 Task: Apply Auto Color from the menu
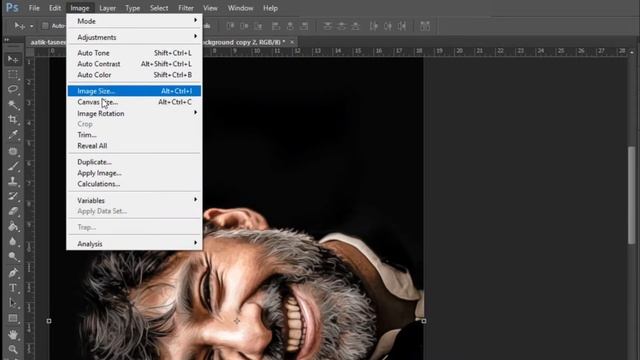tap(134, 75)
